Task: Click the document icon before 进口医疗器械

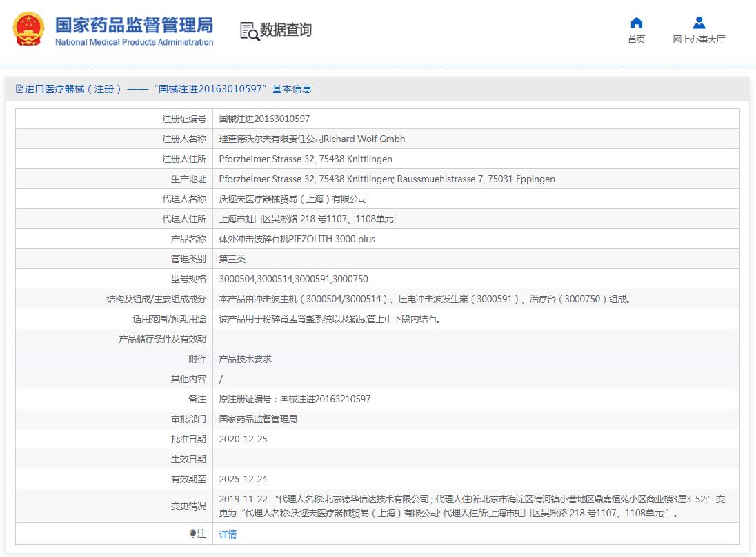Action: coord(19,89)
